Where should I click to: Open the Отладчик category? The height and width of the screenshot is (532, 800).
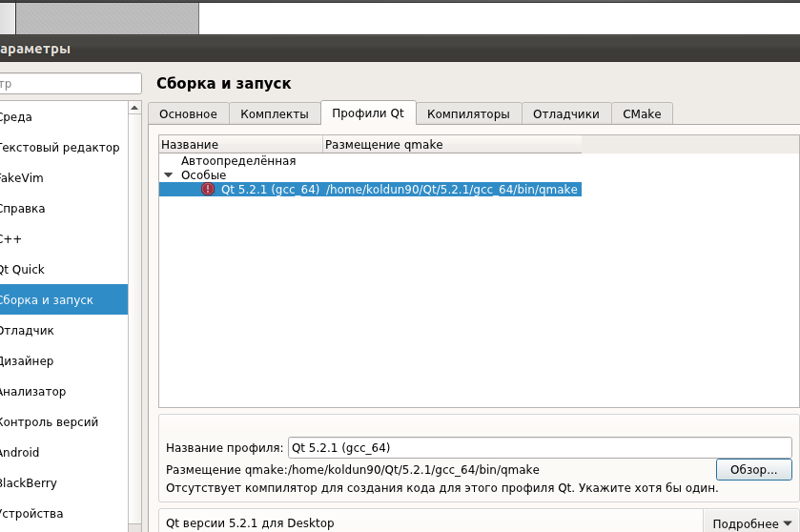point(63,331)
